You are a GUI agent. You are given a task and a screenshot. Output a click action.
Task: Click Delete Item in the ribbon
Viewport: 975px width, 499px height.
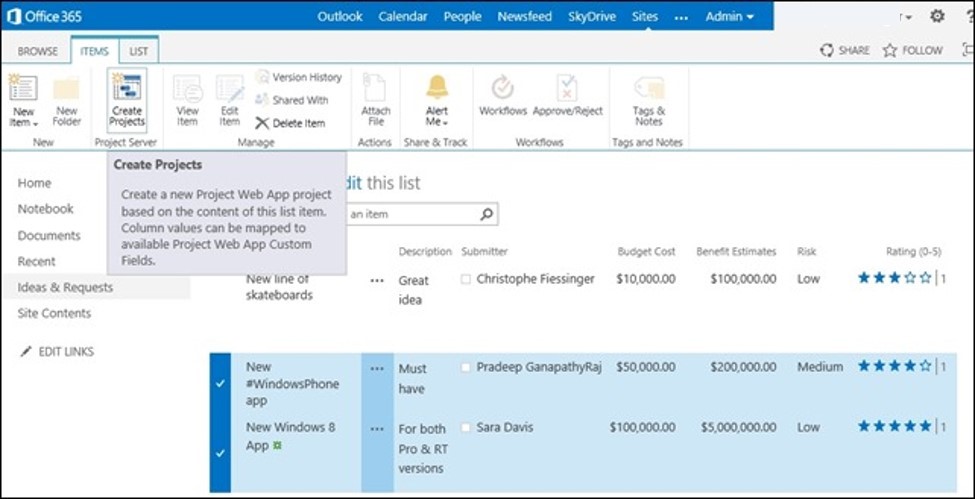(290, 123)
